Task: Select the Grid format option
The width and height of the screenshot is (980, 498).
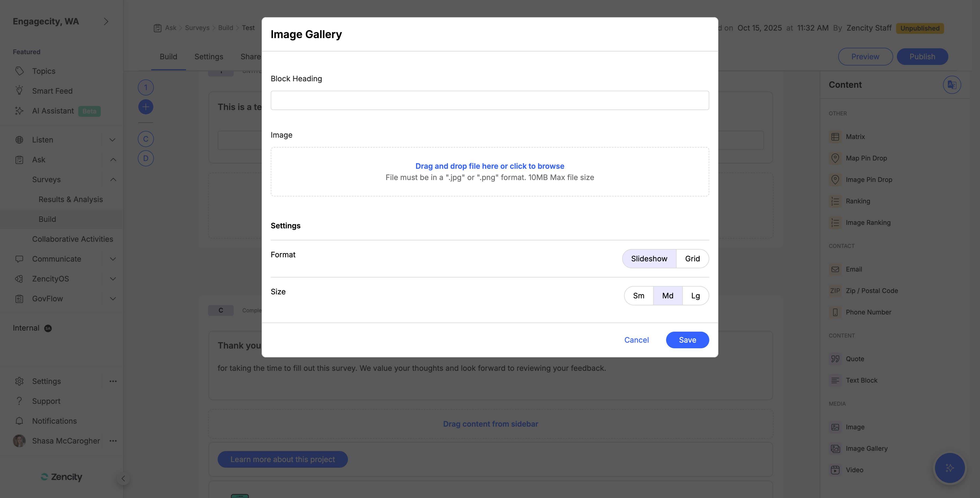Action: pyautogui.click(x=692, y=258)
